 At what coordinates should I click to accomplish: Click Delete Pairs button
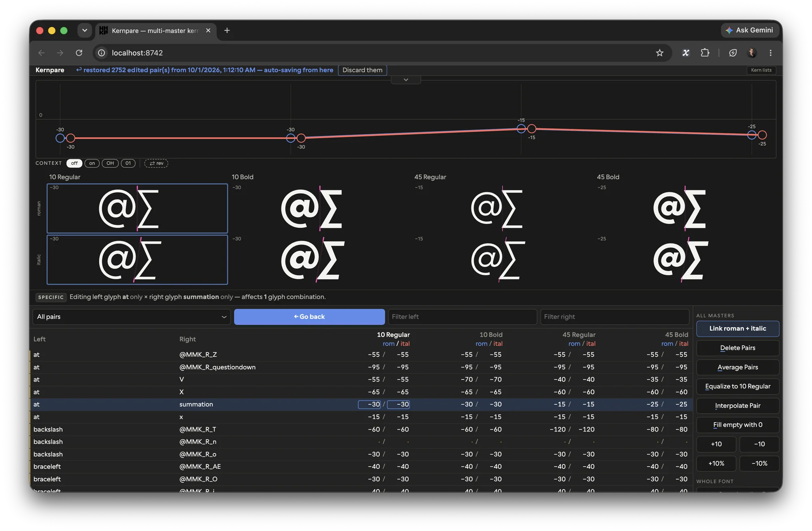pyautogui.click(x=738, y=348)
